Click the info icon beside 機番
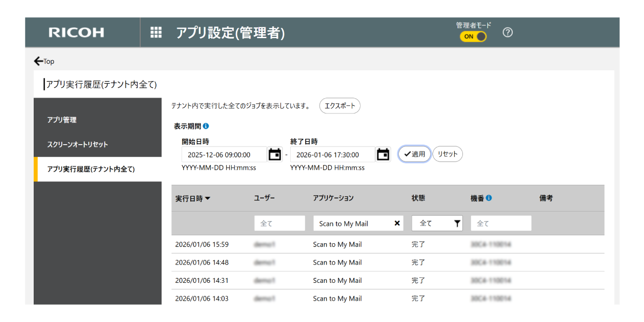Screen dimensions: 644x322 pyautogui.click(x=489, y=198)
